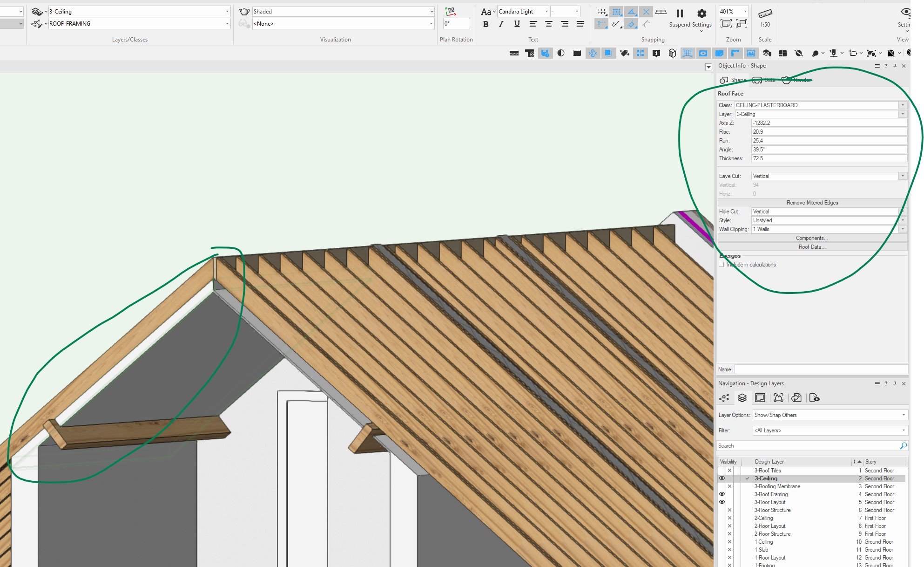
Task: Click the centered text alignment icon
Action: pyautogui.click(x=549, y=24)
